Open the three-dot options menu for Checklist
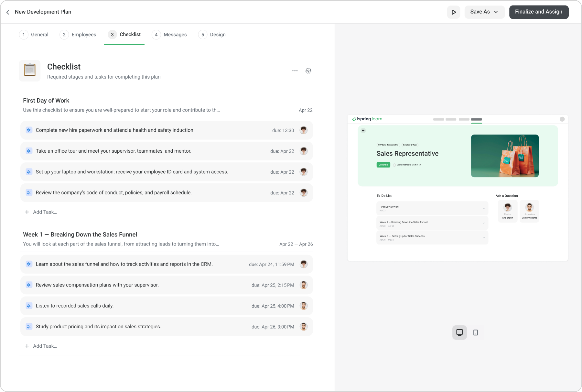Screen dimensions: 582x392 (295, 71)
